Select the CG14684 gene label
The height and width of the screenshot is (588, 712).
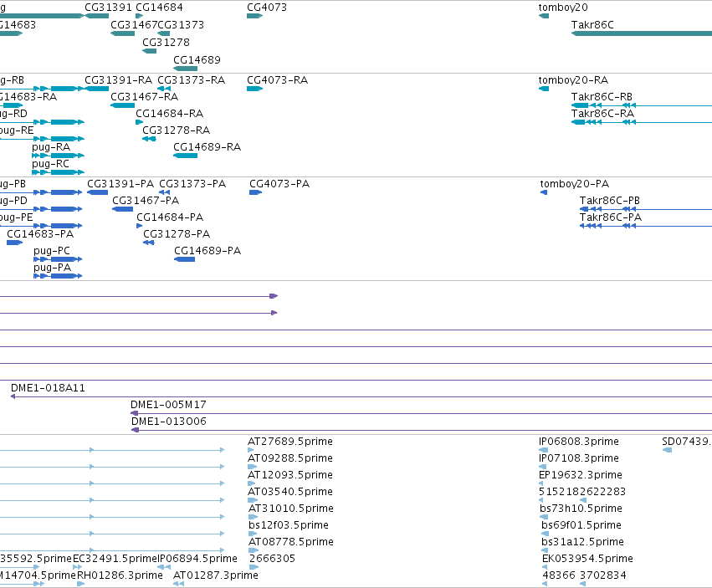coord(159,8)
